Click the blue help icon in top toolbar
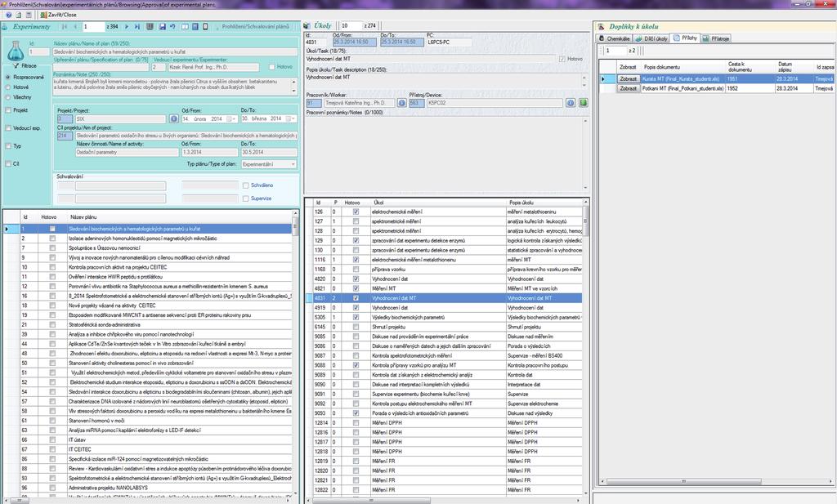The image size is (837, 504). point(8,15)
